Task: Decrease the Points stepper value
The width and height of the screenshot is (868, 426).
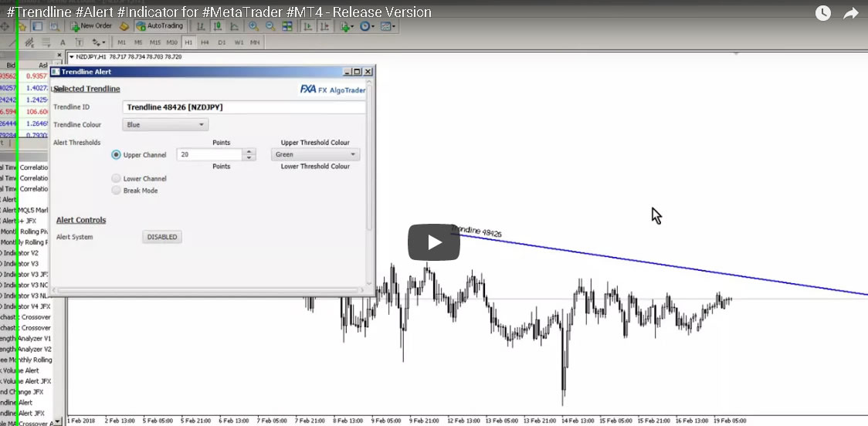Action: tap(249, 158)
